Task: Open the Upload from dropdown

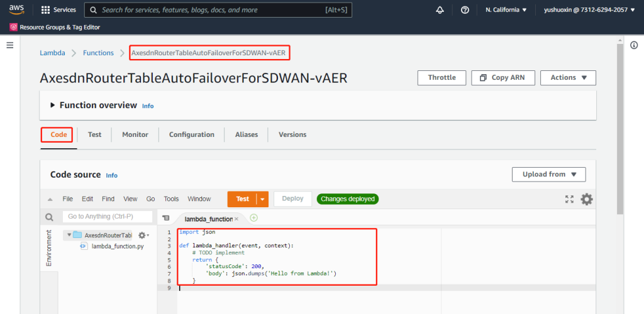Action: point(549,174)
